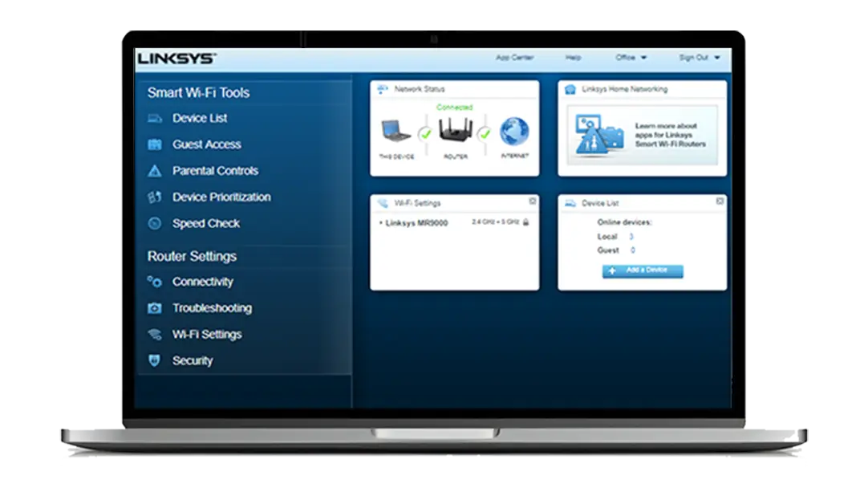
Task: Click the Smart Wi-Fi Tools heading
Action: [198, 92]
